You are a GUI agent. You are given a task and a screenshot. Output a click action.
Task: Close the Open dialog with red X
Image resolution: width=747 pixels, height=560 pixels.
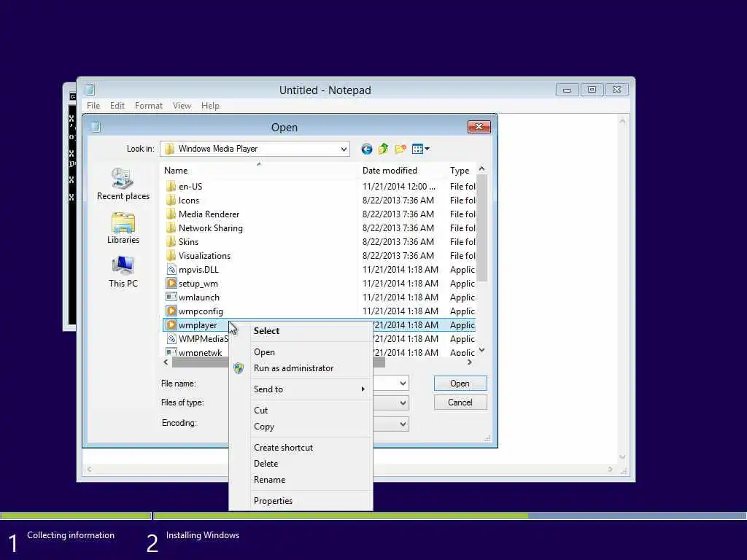(479, 126)
